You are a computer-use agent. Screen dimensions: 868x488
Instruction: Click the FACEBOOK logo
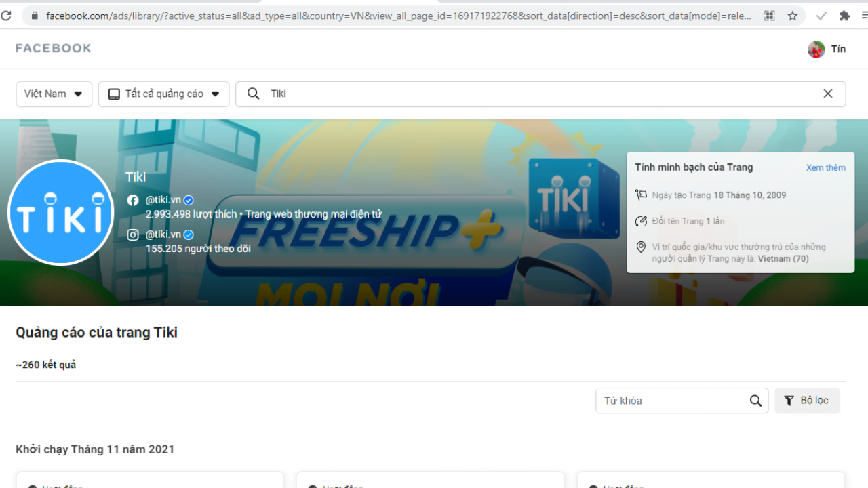tap(54, 48)
